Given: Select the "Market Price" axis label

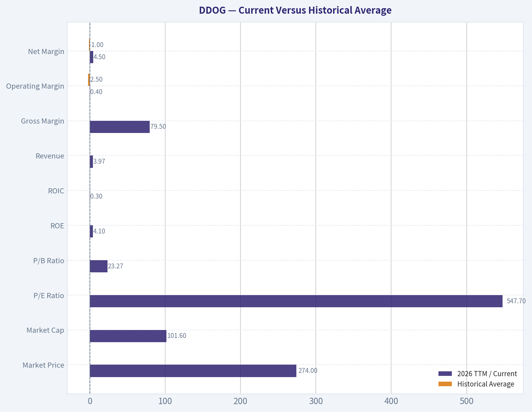Looking at the screenshot, I should [x=43, y=365].
